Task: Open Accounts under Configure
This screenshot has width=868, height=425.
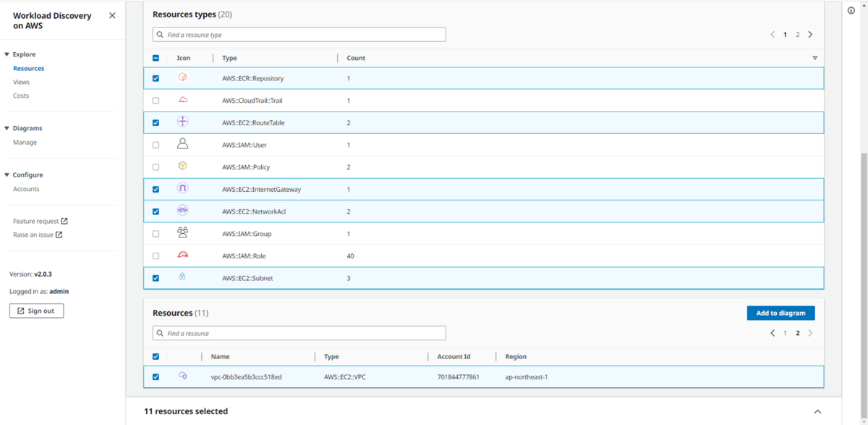Action: coord(26,189)
